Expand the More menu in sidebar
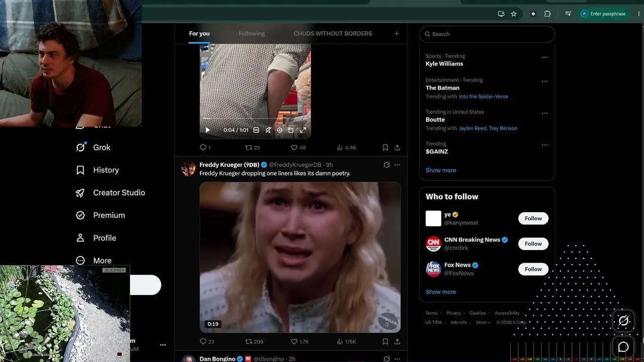 click(x=94, y=260)
